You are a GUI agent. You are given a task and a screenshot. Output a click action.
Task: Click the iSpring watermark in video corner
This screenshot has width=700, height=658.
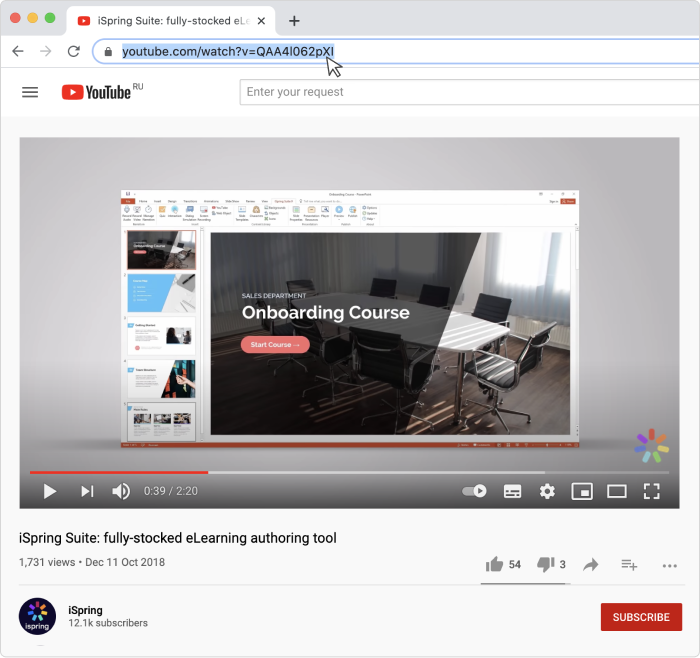click(651, 446)
